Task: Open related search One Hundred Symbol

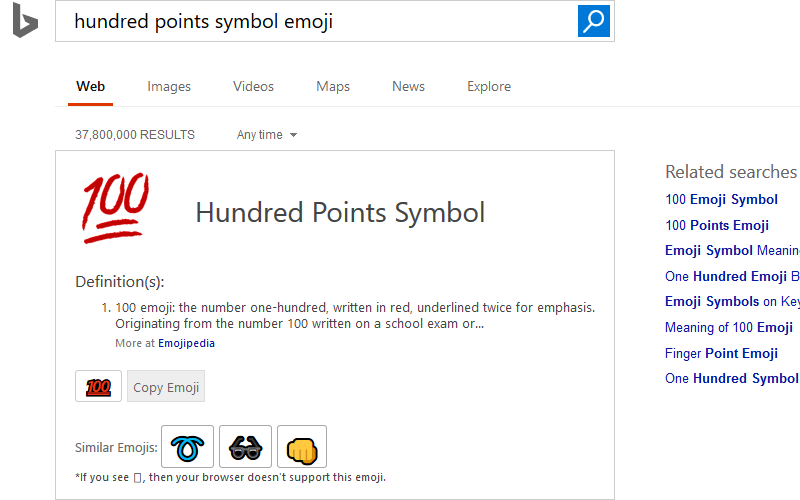Action: click(732, 378)
